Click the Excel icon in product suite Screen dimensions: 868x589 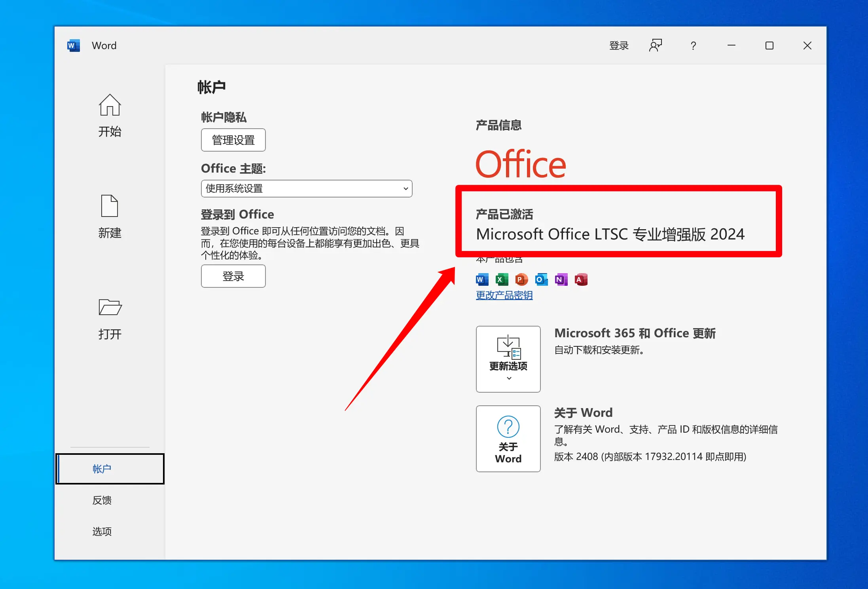(501, 279)
